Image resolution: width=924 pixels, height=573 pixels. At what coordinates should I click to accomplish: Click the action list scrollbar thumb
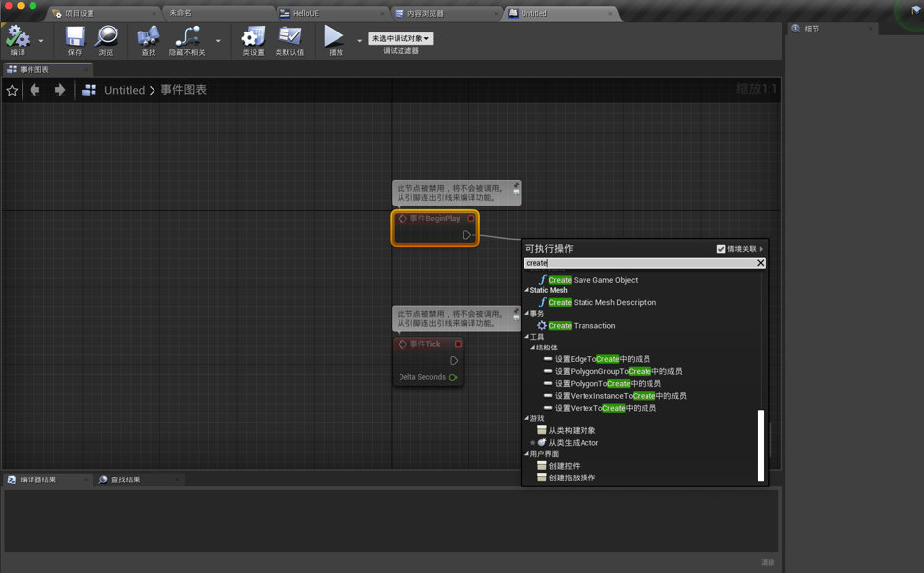(761, 446)
